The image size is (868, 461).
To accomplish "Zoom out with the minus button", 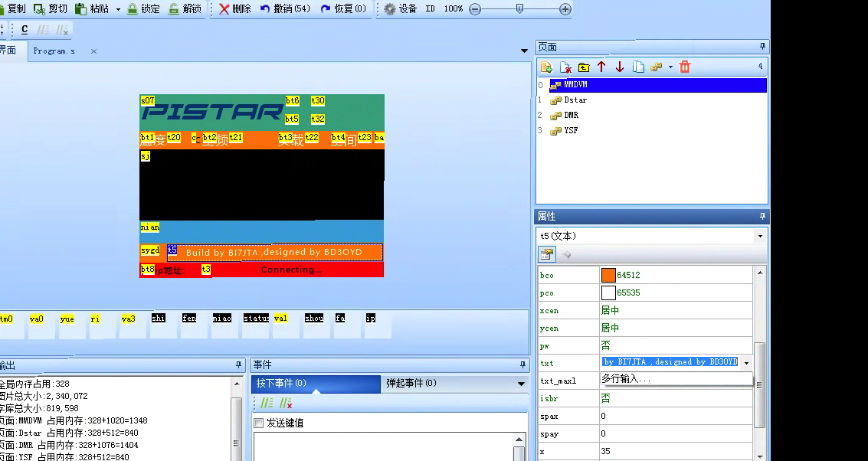I will click(x=475, y=9).
